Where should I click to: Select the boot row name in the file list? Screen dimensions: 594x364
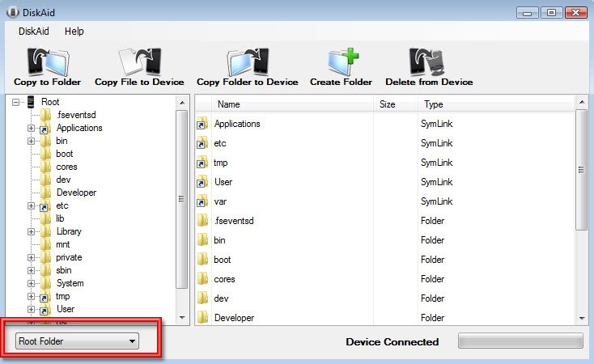[223, 260]
